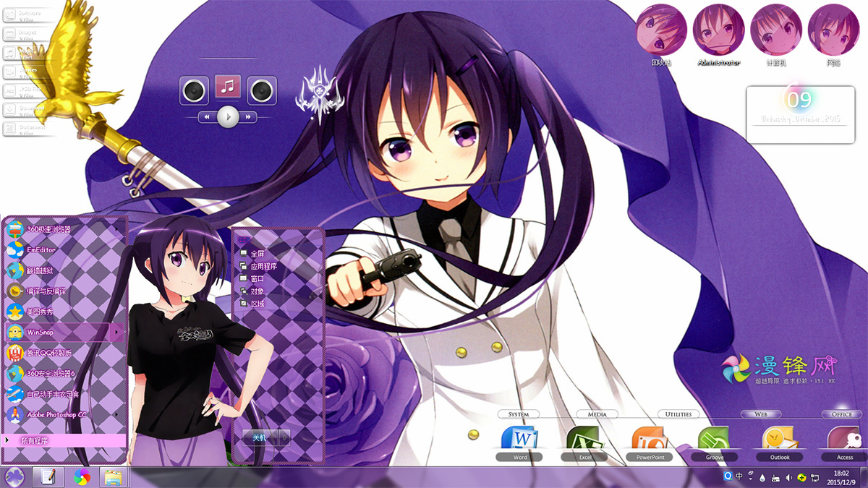Screen dimensions: 868x488
Task: Launch Adobe Photoshop CC from start menu
Action: coord(65,415)
